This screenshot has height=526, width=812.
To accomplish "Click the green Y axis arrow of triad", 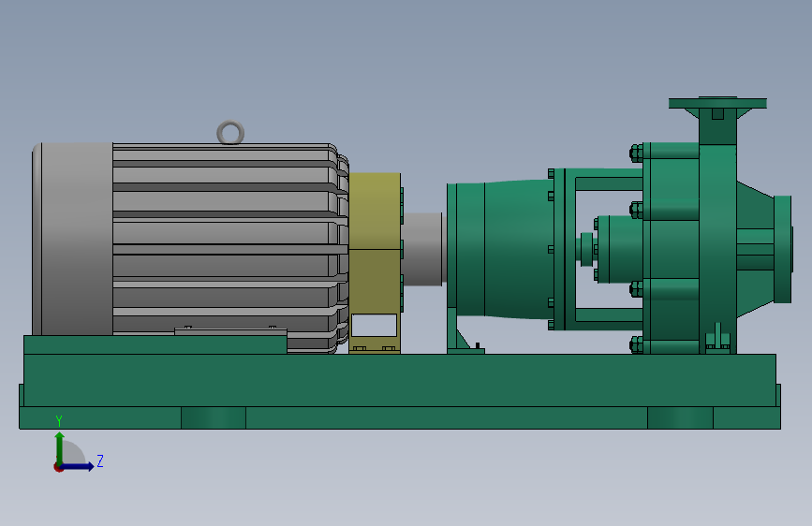I will tap(60, 447).
